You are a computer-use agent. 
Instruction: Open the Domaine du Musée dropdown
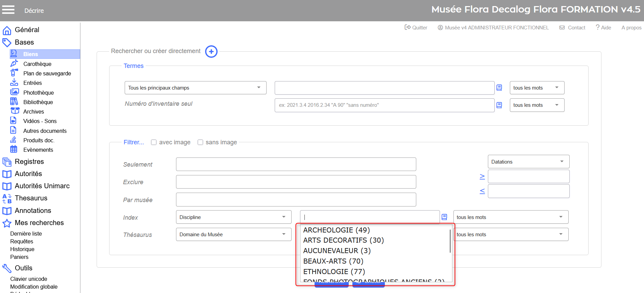click(x=233, y=235)
